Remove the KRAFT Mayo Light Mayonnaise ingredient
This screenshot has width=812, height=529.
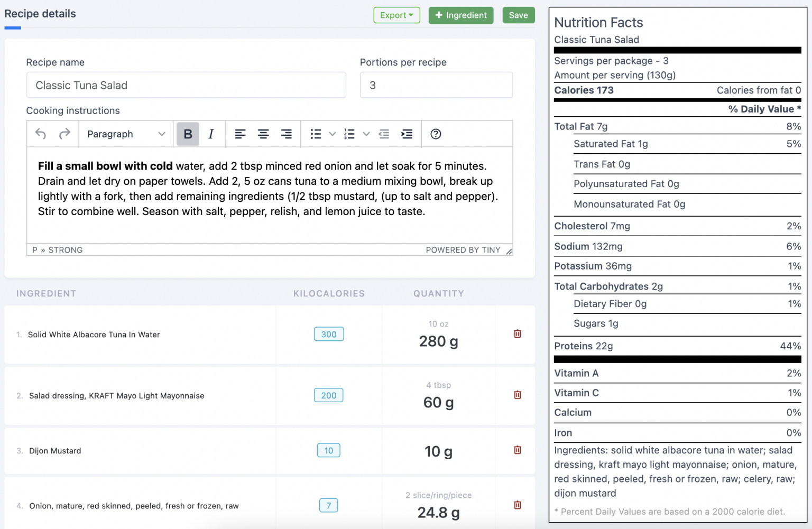point(516,395)
